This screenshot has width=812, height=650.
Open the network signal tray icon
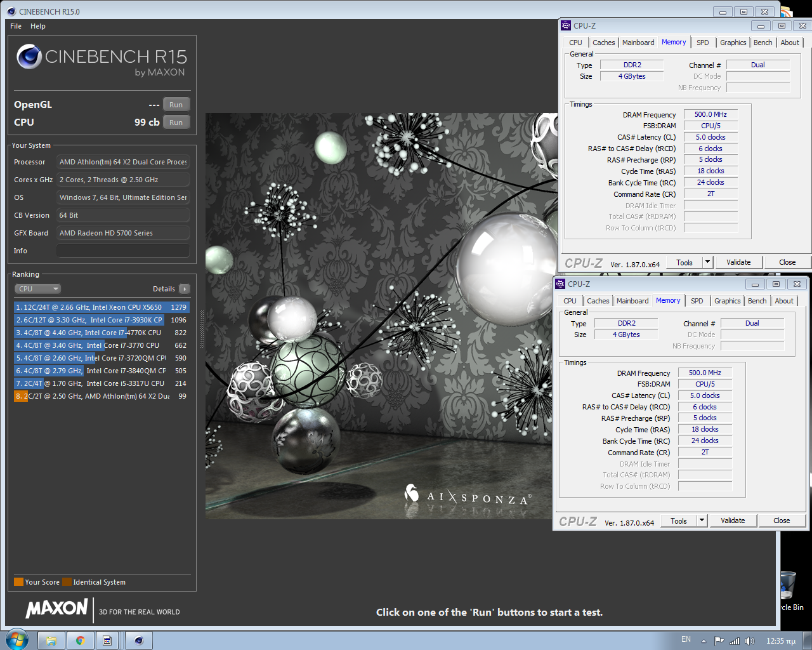pos(735,641)
